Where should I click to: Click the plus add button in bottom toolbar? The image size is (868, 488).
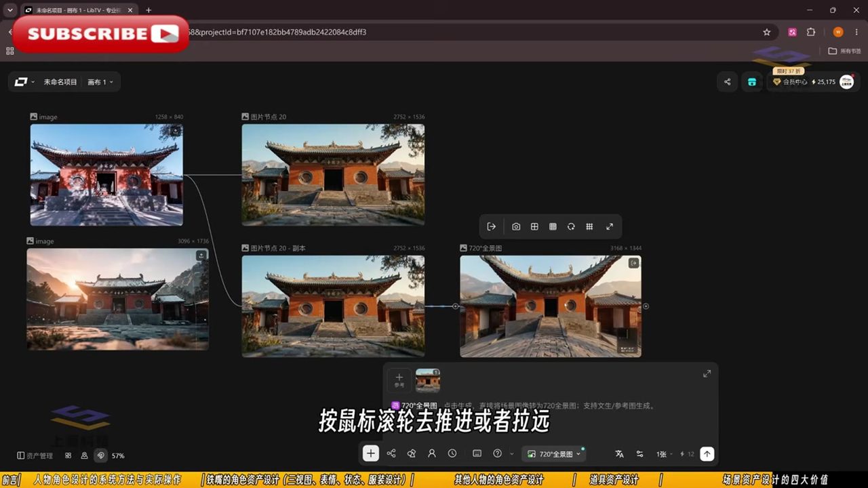[370, 453]
